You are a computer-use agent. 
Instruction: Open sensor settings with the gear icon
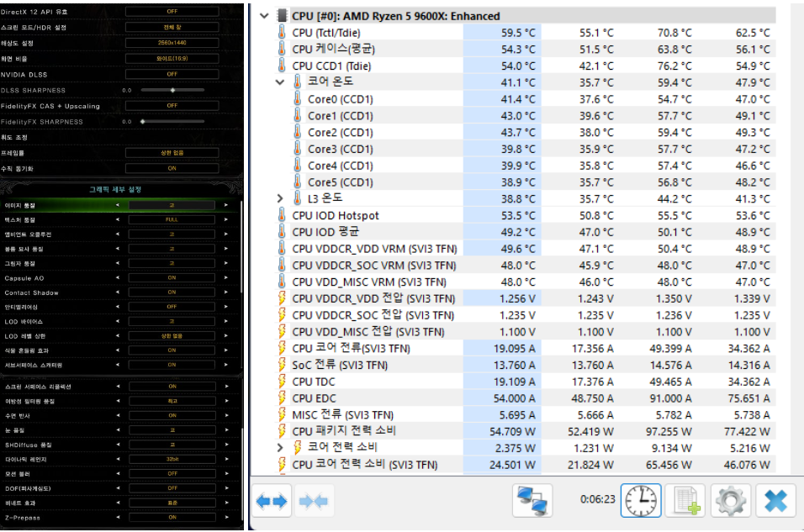[731, 500]
